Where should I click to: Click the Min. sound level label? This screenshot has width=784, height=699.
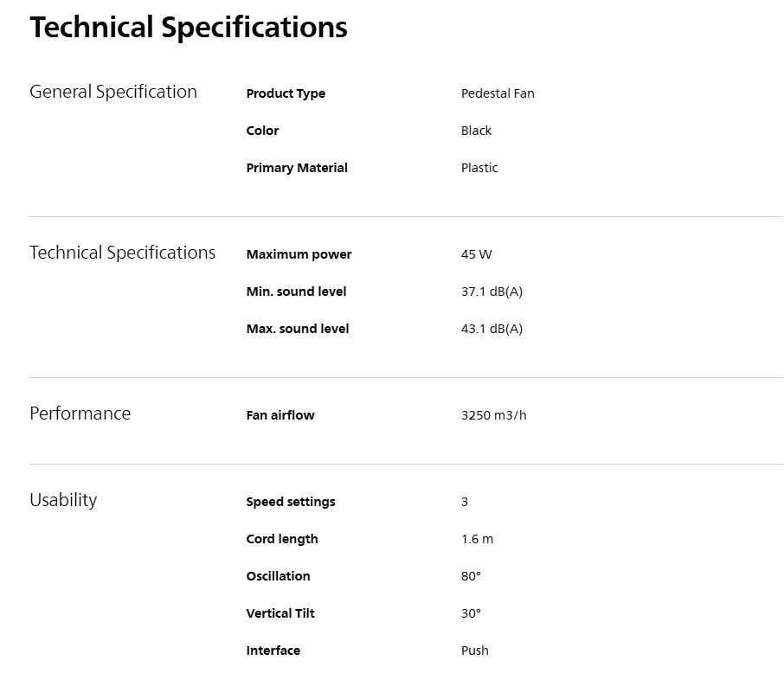click(297, 292)
